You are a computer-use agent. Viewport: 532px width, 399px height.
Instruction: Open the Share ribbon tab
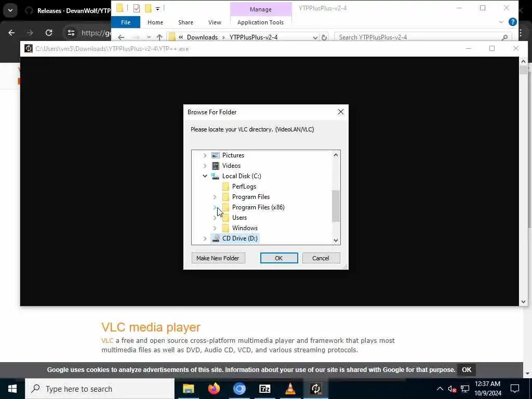(185, 22)
